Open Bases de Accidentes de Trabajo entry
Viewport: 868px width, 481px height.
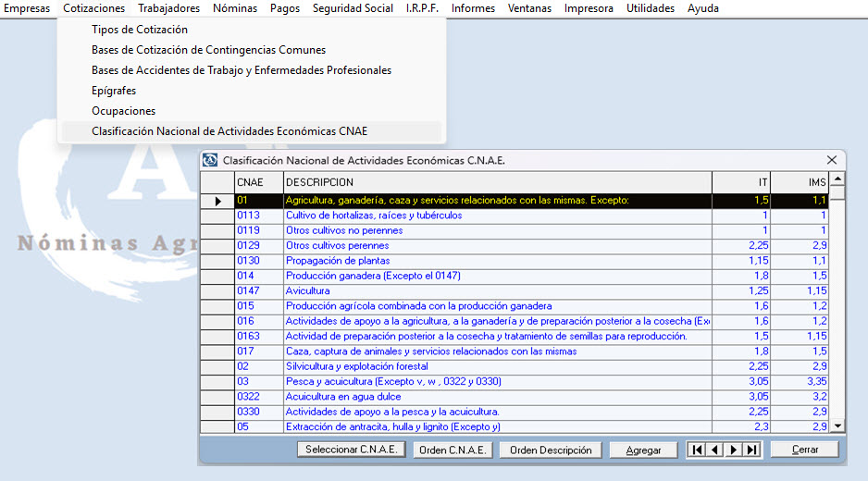pos(242,70)
